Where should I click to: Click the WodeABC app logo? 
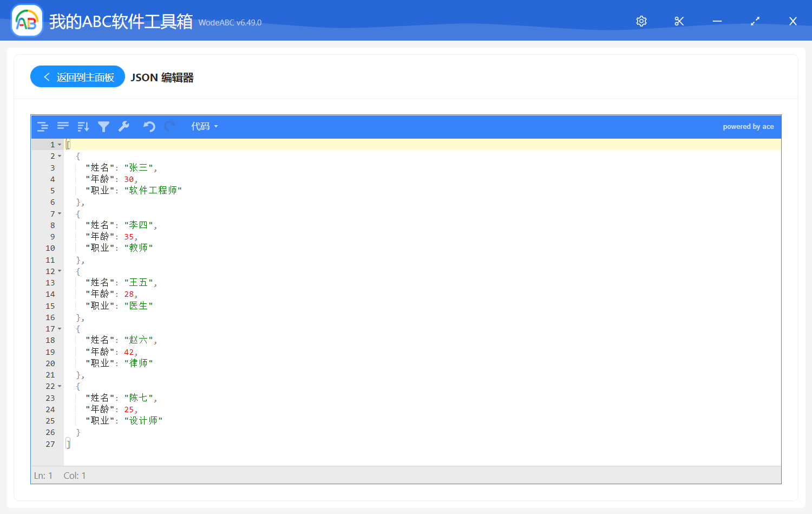point(27,21)
